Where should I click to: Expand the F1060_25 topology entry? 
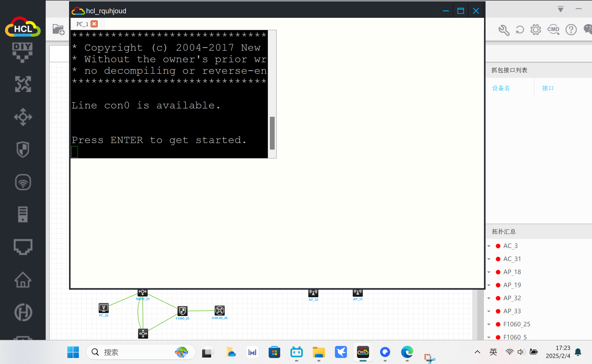tap(489, 324)
